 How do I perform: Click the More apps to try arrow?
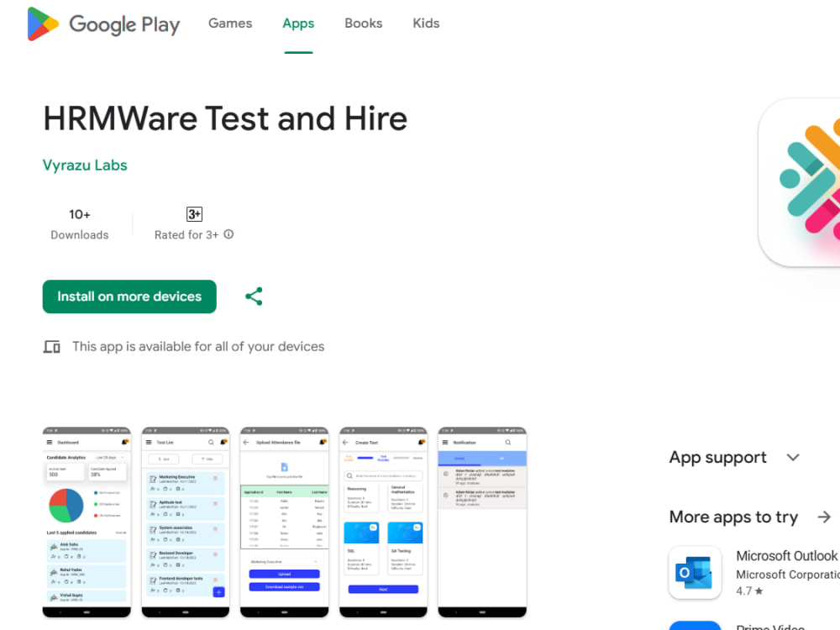coord(824,517)
